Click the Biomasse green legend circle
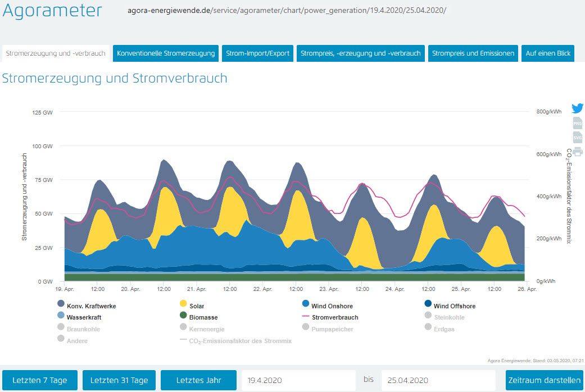Screen dimensions: 585x392 coord(183,317)
